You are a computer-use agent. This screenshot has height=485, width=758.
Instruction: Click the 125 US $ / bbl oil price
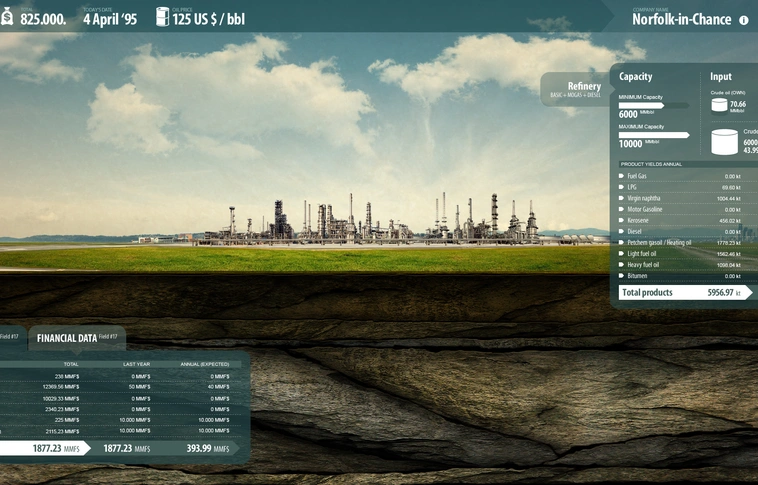[x=208, y=19]
